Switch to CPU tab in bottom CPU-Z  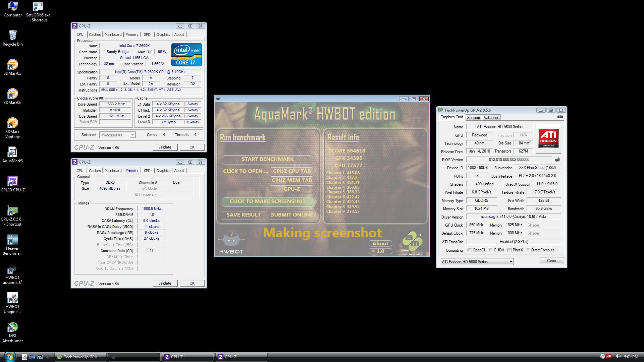click(80, 171)
